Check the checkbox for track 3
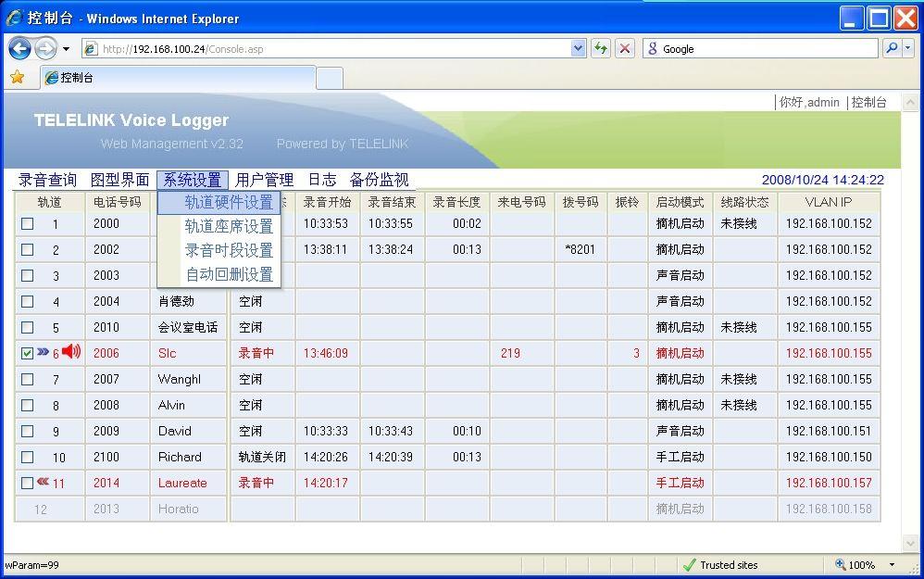 tap(27, 275)
